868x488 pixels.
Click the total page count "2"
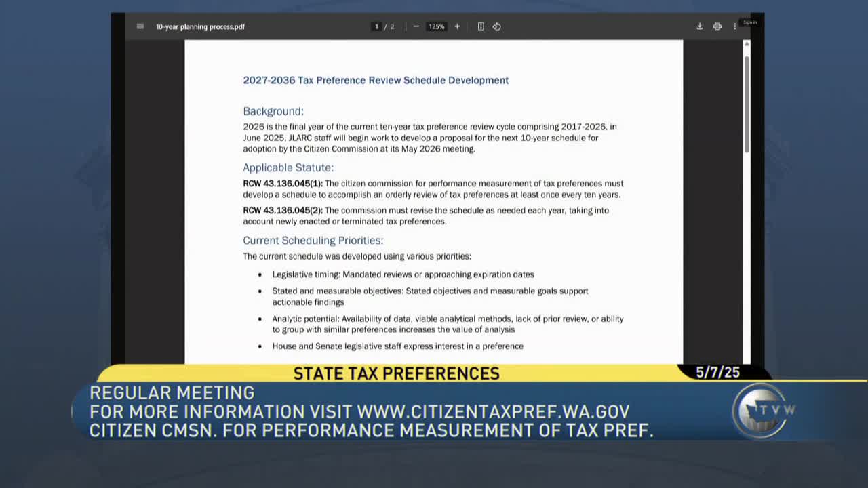click(392, 26)
